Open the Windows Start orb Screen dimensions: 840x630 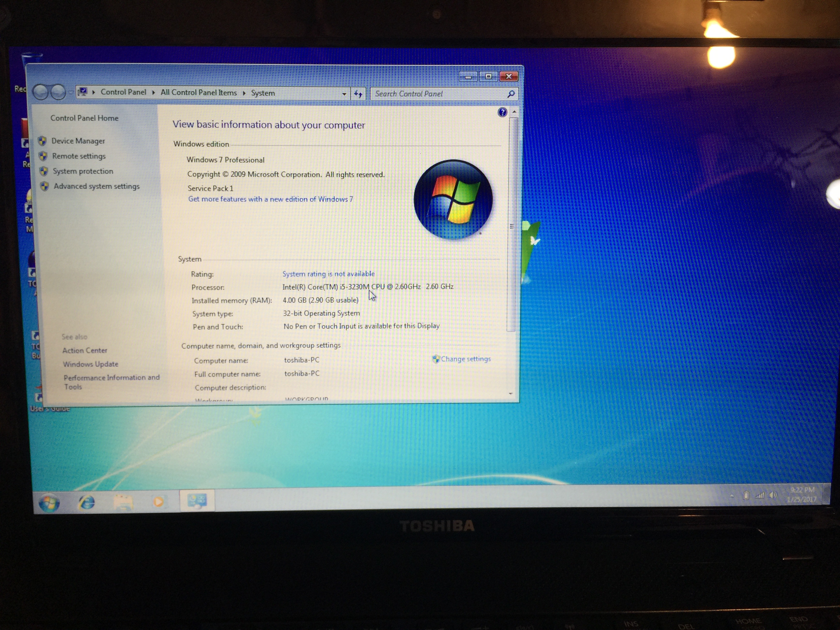[49, 503]
